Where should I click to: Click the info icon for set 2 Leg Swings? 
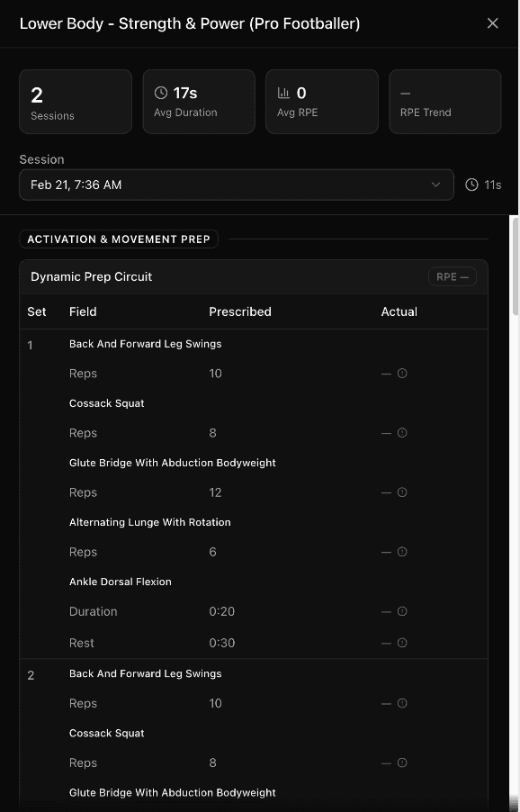[401, 703]
